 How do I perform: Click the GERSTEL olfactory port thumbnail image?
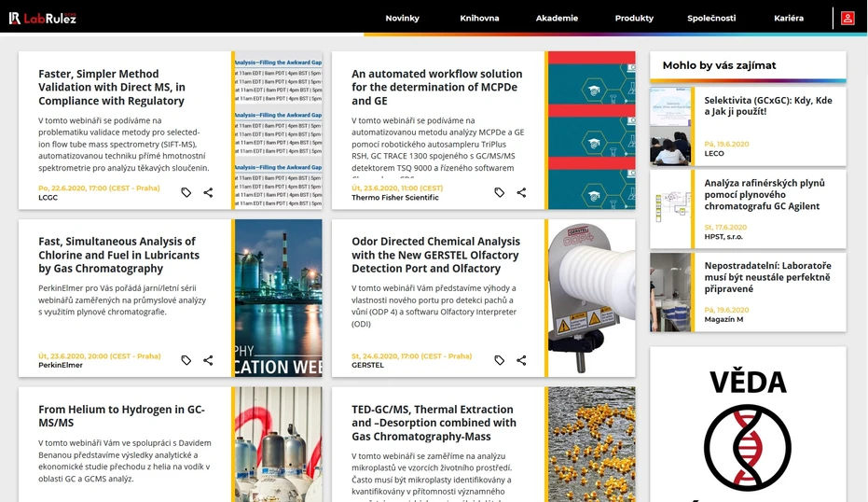pos(591,298)
